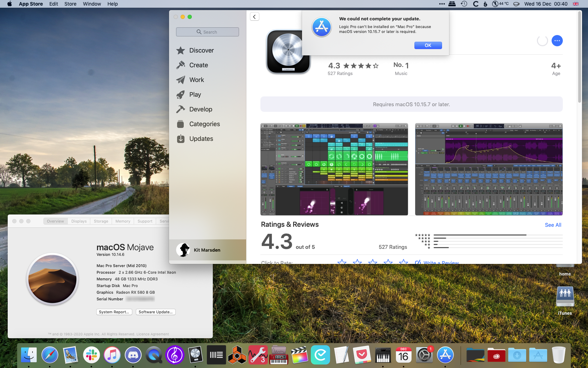
Task: Open Mail app in Dock
Action: click(x=70, y=355)
